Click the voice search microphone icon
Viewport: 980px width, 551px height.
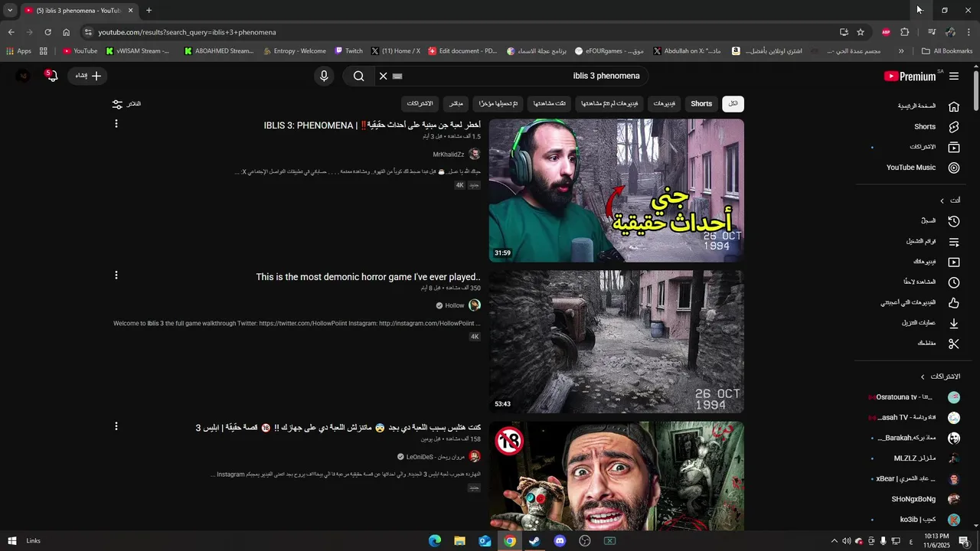pos(324,76)
